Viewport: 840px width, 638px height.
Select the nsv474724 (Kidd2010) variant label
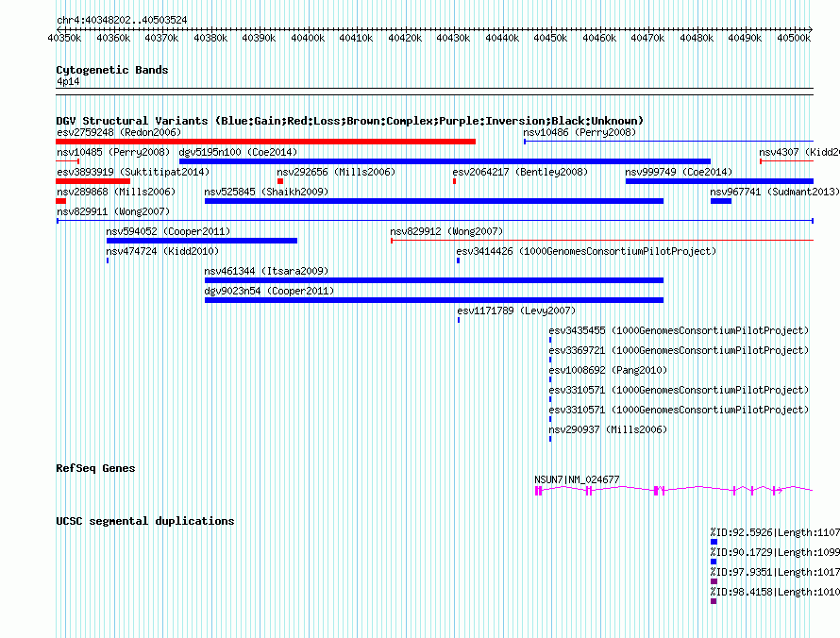pyautogui.click(x=162, y=251)
